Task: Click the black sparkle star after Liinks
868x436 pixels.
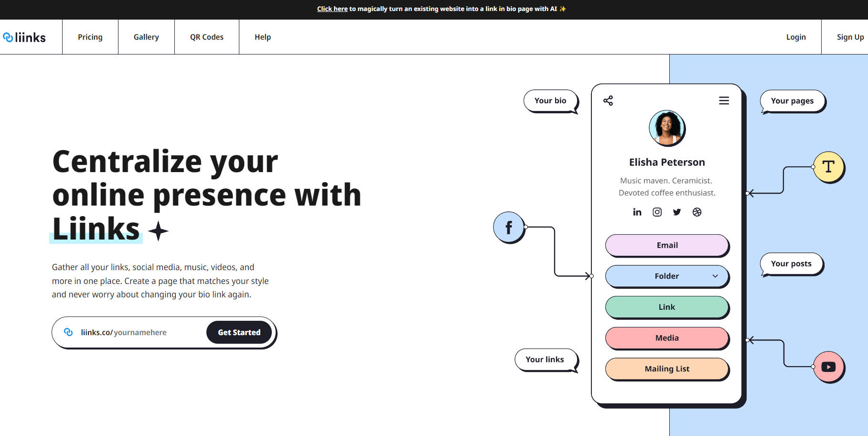Action: pyautogui.click(x=158, y=231)
